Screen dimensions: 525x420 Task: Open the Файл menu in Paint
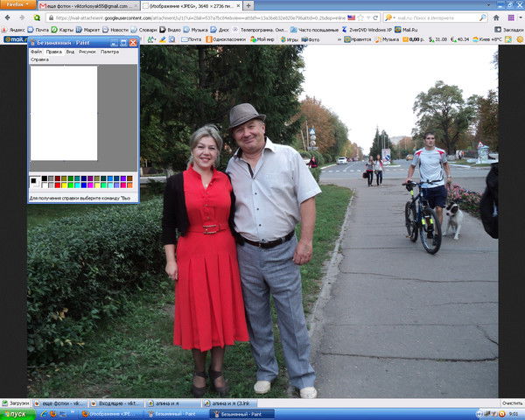pyautogui.click(x=36, y=52)
